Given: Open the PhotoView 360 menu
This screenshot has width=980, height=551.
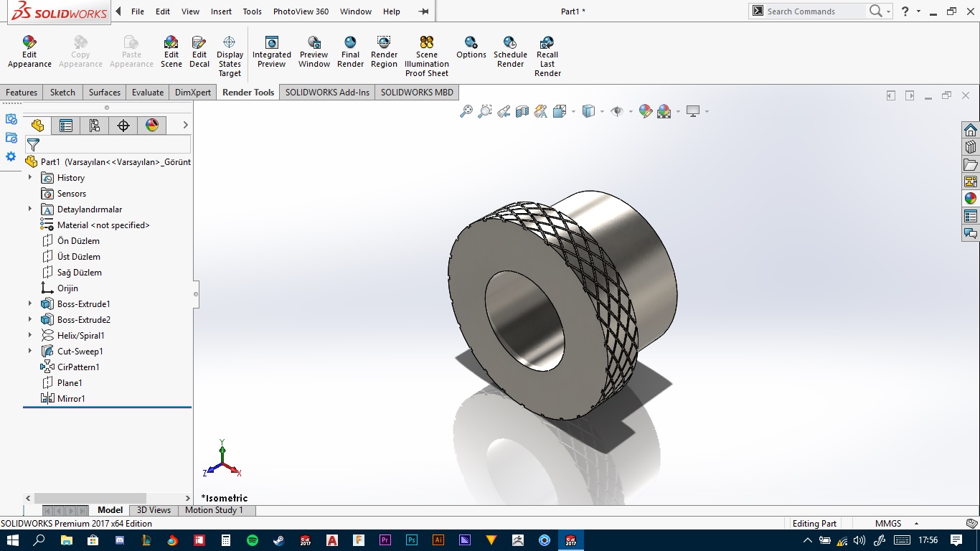Looking at the screenshot, I should (x=301, y=11).
